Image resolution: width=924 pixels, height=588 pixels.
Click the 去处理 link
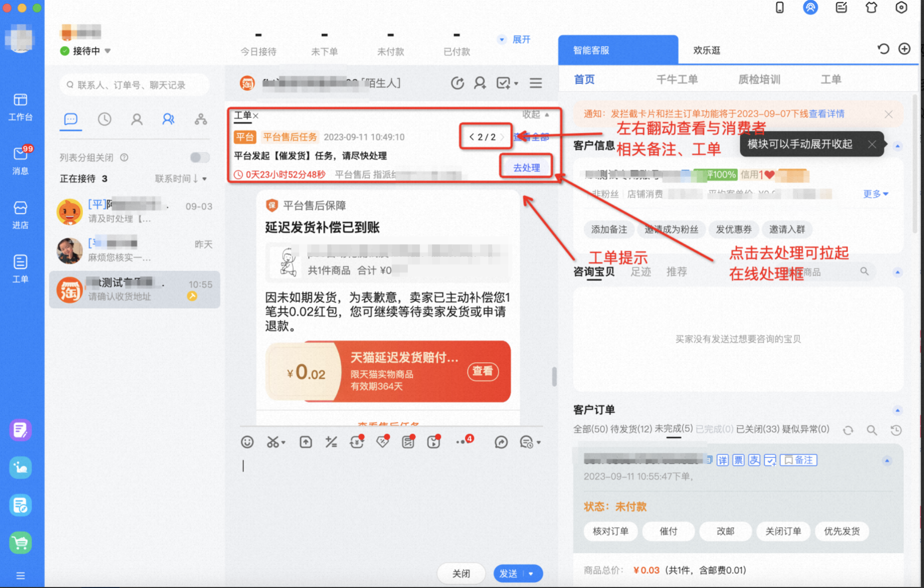[526, 167]
